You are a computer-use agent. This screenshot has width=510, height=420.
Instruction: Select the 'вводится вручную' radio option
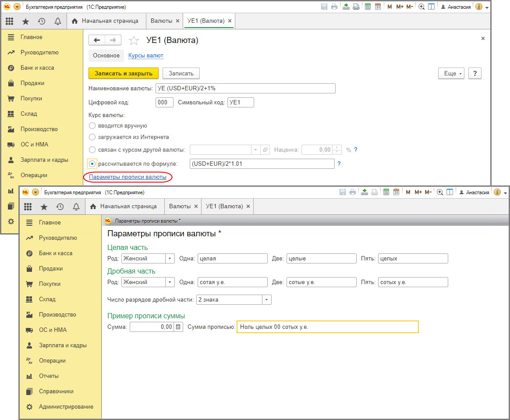click(x=92, y=126)
